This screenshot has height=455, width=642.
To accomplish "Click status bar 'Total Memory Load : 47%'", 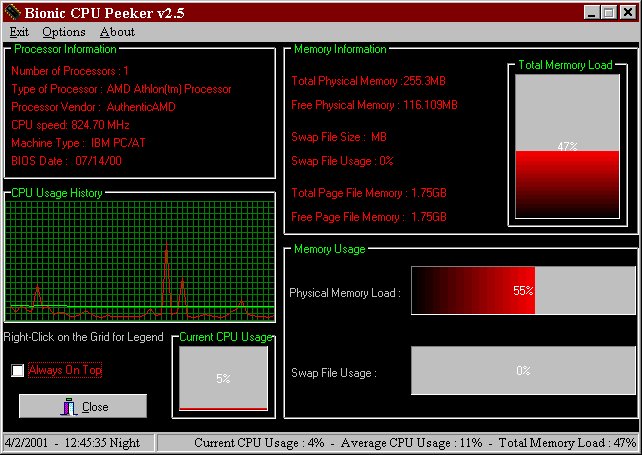I will (x=567, y=443).
